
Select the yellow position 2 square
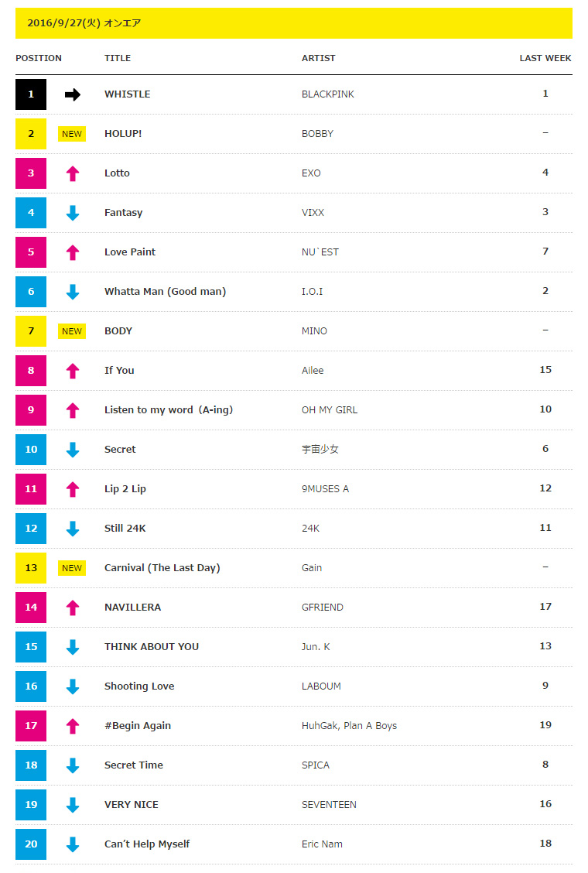31,134
